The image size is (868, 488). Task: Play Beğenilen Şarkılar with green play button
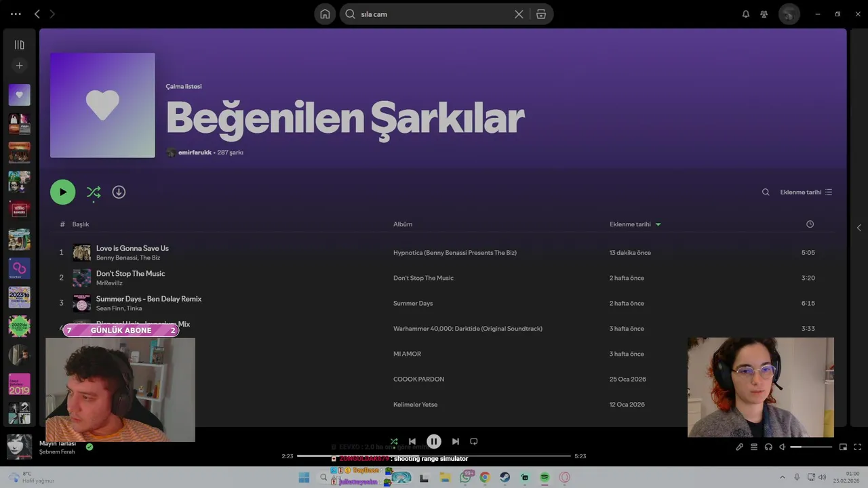tap(63, 192)
